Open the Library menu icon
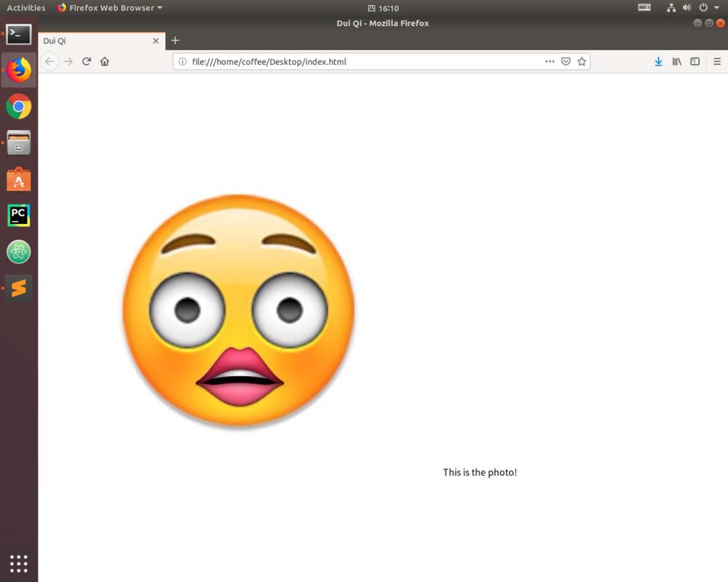728x582 pixels. coord(676,61)
